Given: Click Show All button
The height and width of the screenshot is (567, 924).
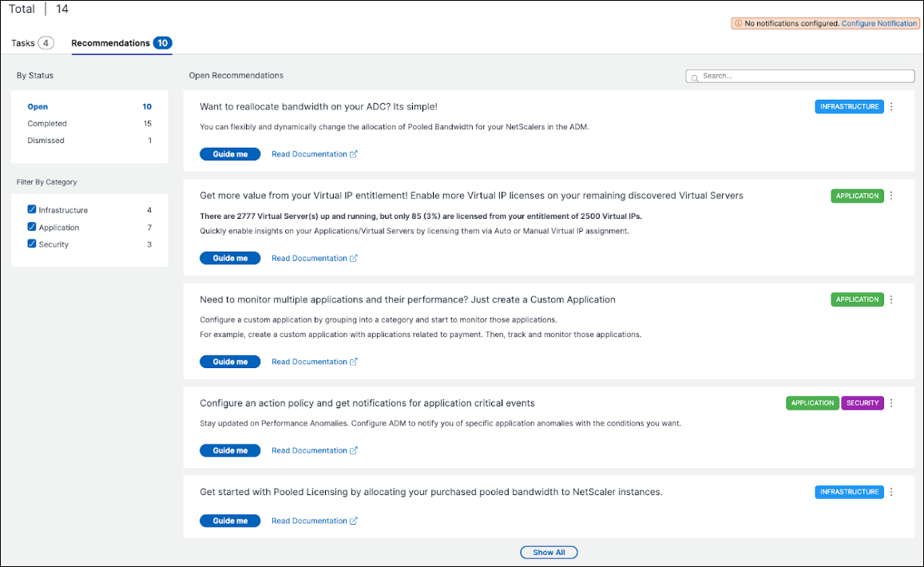Looking at the screenshot, I should [x=549, y=553].
